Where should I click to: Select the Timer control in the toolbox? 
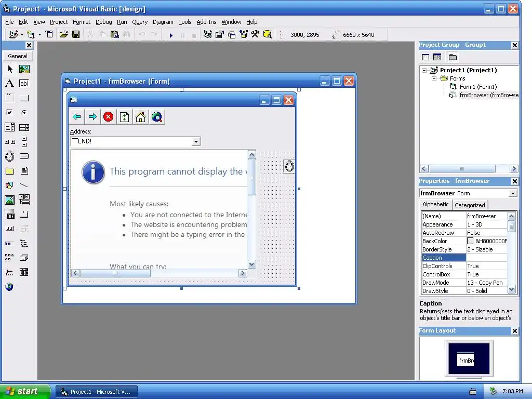click(x=10, y=156)
